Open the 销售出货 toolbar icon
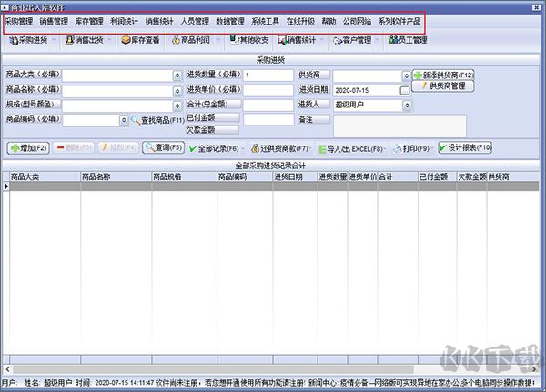The image size is (546, 392). click(91, 40)
